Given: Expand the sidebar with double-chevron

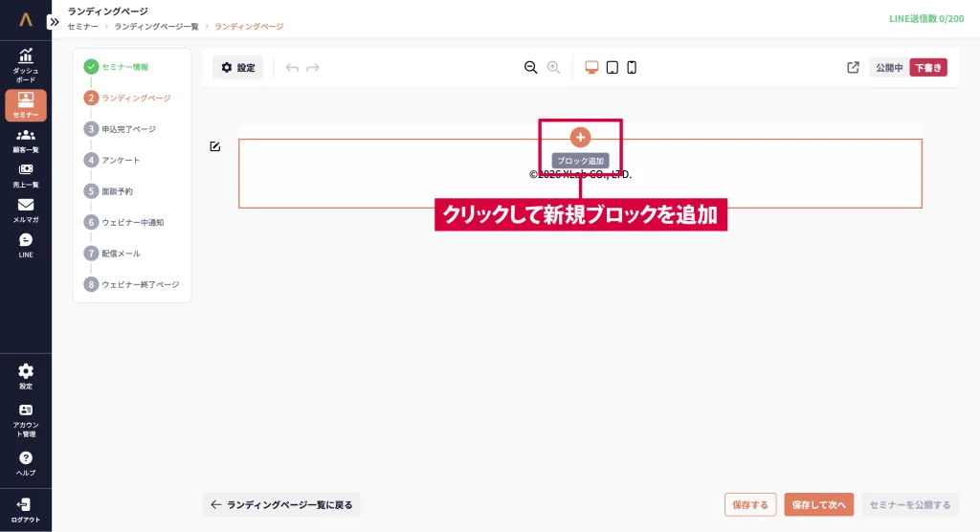Looking at the screenshot, I should [55, 22].
